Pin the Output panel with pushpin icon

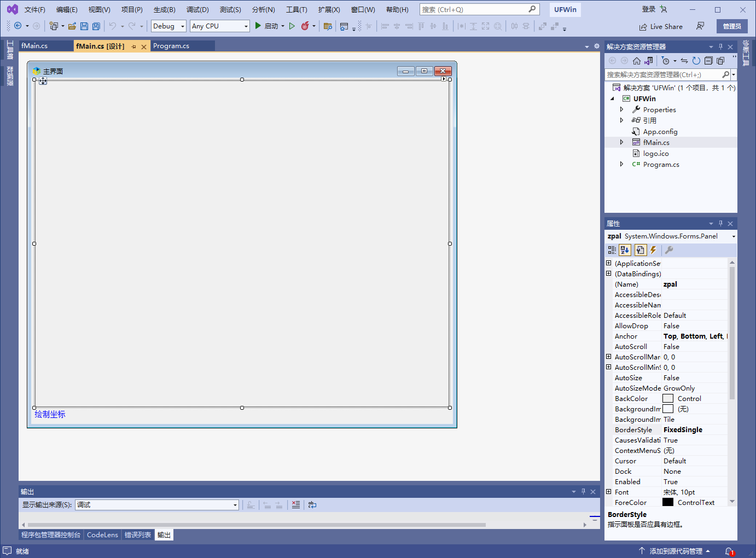pyautogui.click(x=583, y=492)
